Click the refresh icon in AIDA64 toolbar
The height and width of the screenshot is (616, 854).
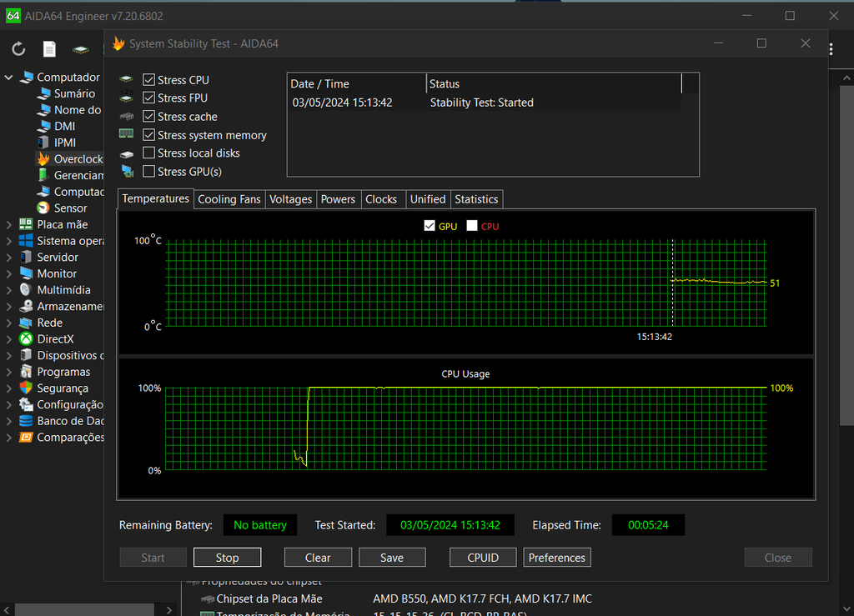pyautogui.click(x=18, y=49)
